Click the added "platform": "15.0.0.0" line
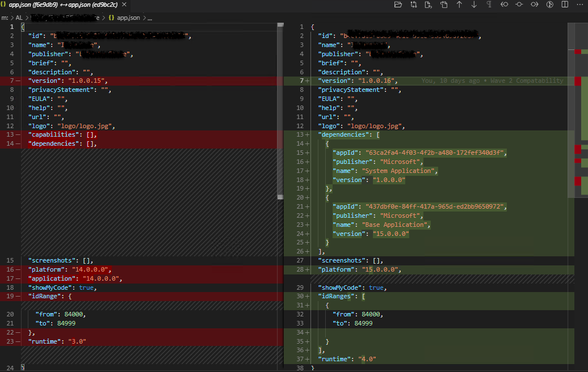This screenshot has height=372, width=588. tap(360, 269)
